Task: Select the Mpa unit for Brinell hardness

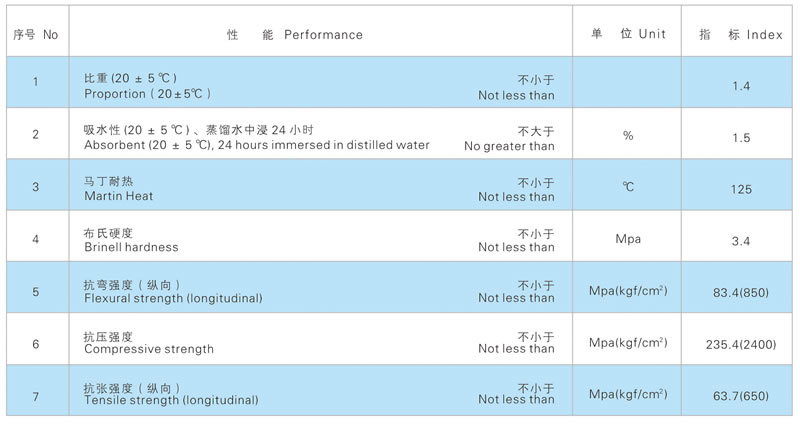Action: click(x=628, y=239)
